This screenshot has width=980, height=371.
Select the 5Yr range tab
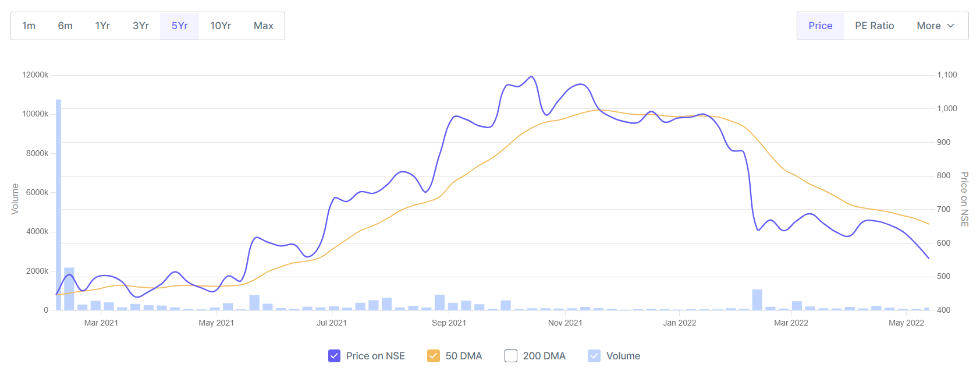click(x=179, y=26)
